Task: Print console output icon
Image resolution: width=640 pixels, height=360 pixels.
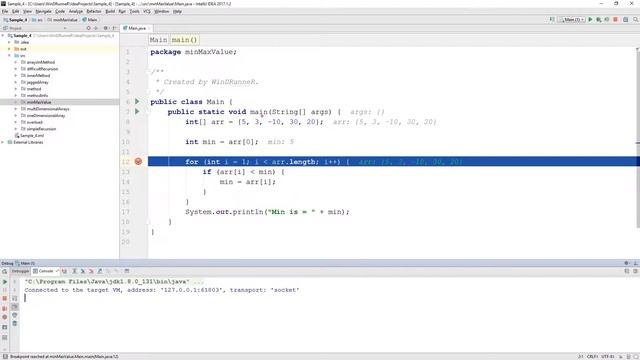Action: click(x=15, y=315)
